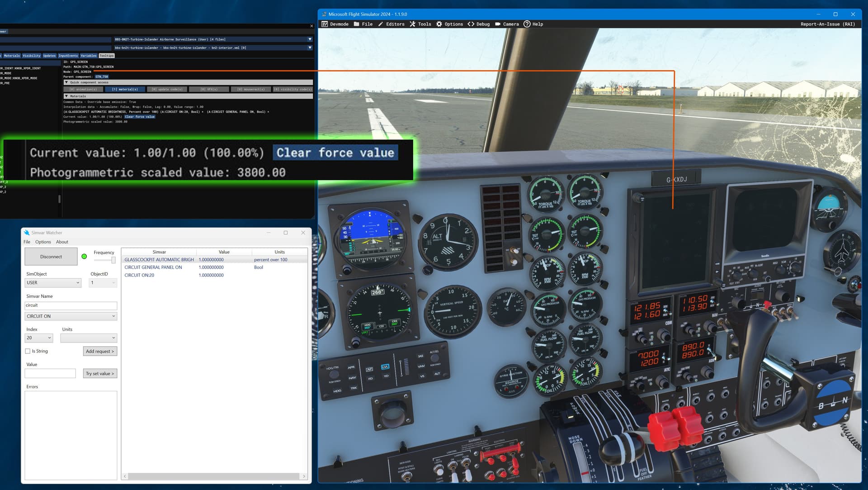Tick the Is String checkbox

click(28, 351)
